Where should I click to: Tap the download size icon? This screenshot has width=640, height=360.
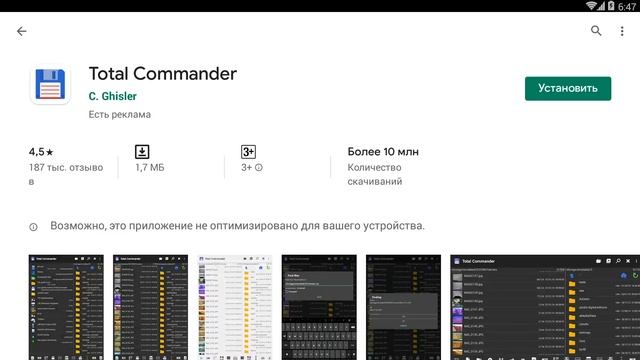[142, 152]
